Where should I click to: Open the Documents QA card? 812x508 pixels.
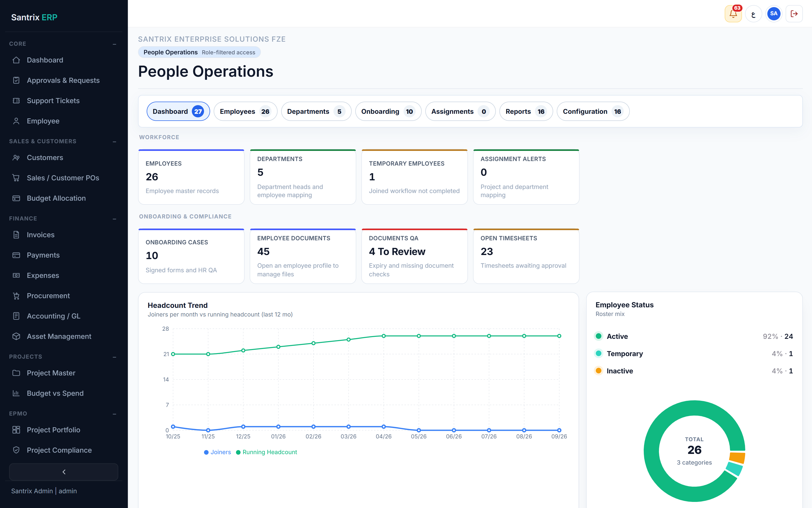(x=414, y=256)
